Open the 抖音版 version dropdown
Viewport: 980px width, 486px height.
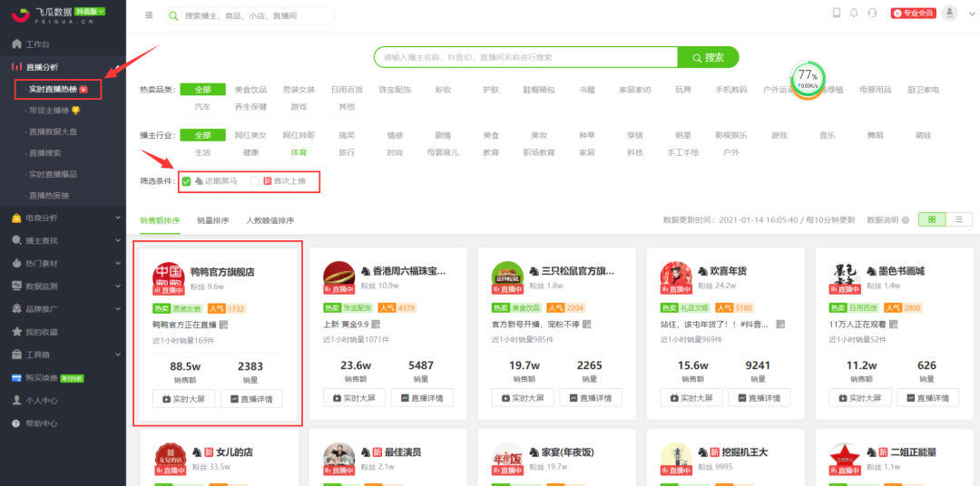click(x=90, y=12)
